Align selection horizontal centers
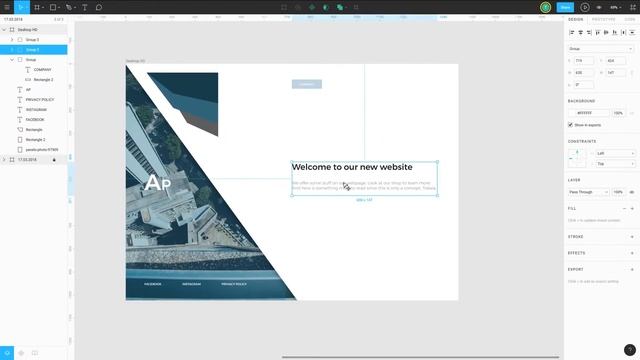This screenshot has height=360, width=640. click(x=580, y=32)
